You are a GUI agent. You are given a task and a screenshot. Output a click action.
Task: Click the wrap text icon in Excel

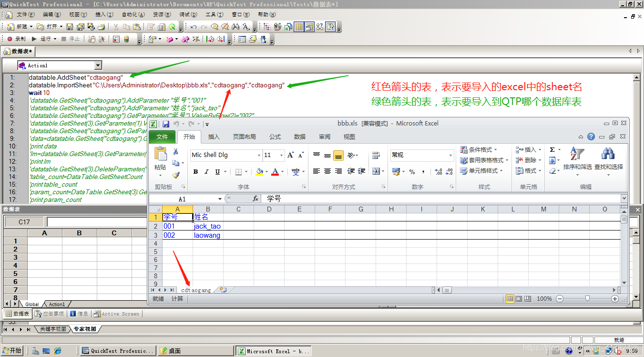[376, 155]
